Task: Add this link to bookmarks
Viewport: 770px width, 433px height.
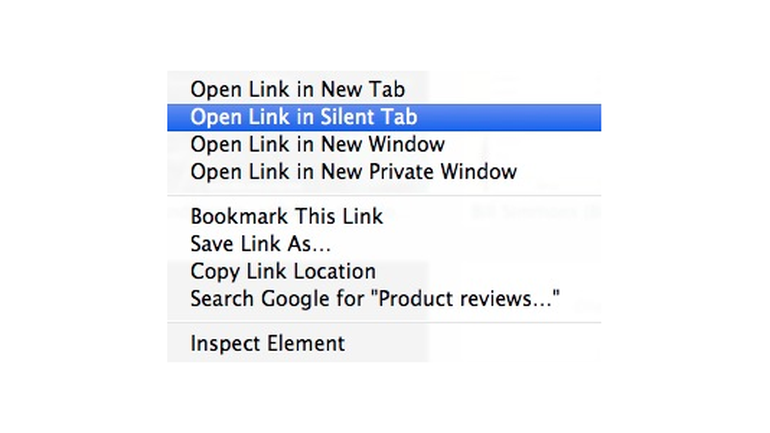Action: [286, 216]
